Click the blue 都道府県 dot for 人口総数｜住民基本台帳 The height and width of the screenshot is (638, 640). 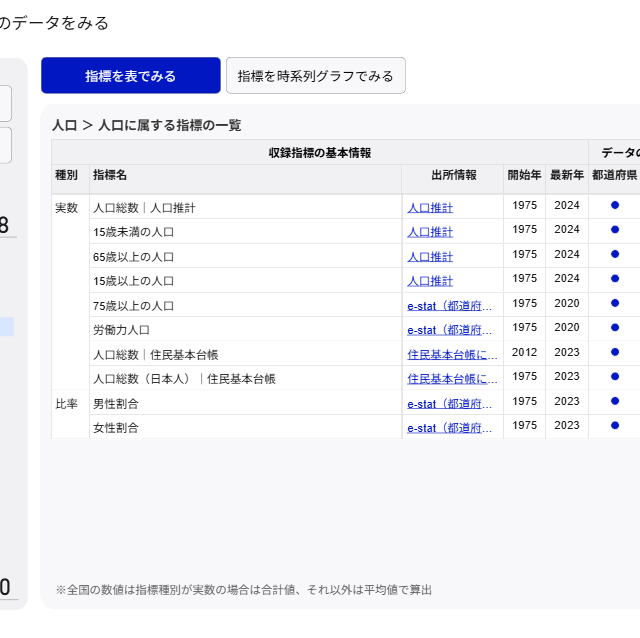[615, 352]
